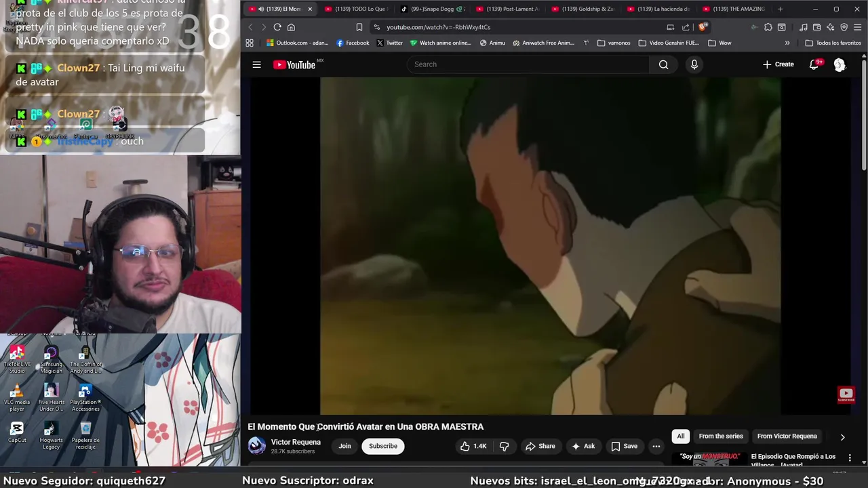Open Victor Requena channel avatar
Screen dimensions: 868x488
click(x=256, y=446)
